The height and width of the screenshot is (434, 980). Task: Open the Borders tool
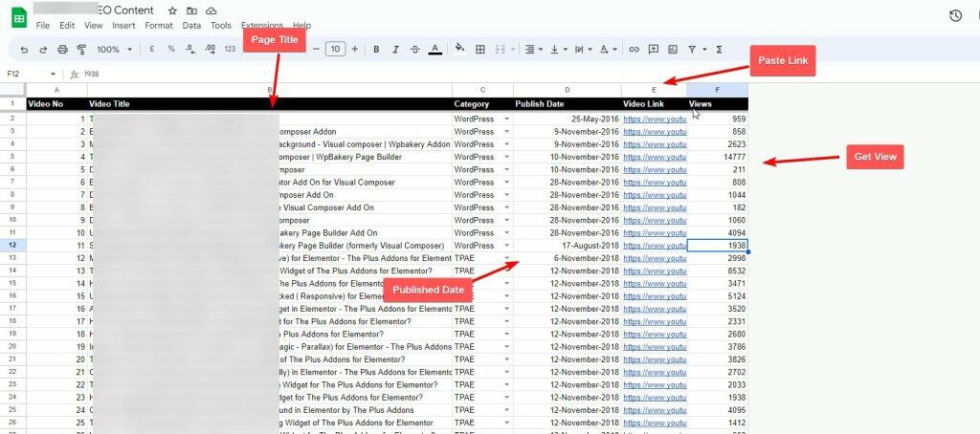480,49
